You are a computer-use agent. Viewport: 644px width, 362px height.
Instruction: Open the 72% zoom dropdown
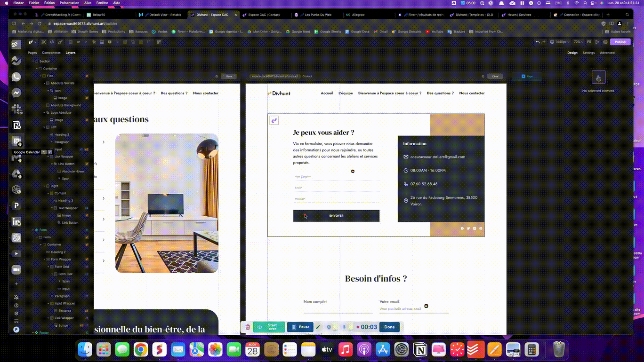[578, 42]
